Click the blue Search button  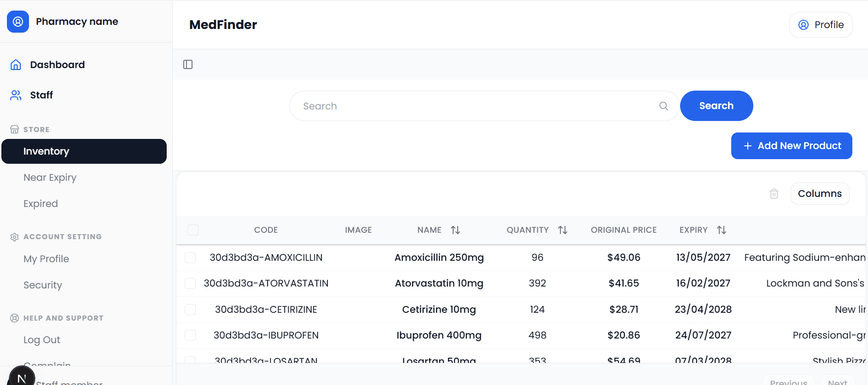pos(717,106)
